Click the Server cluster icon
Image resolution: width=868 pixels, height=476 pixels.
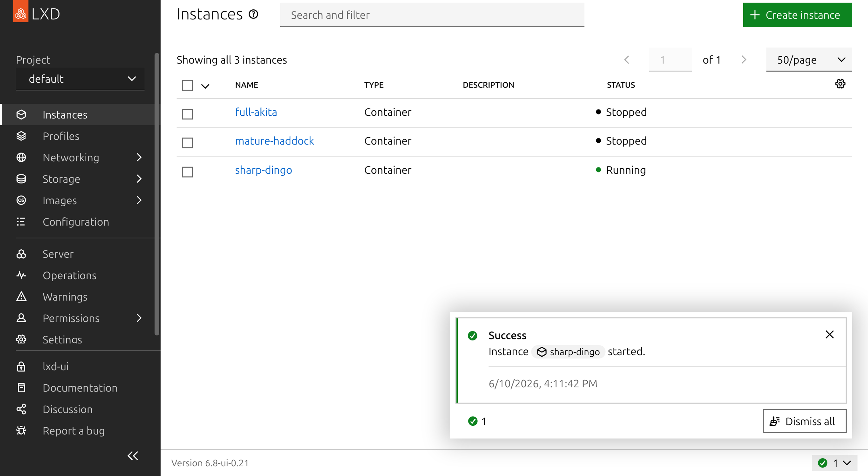point(21,254)
